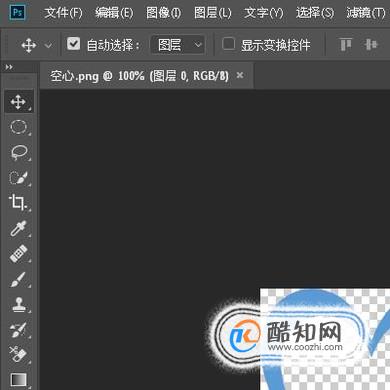Open the tool preset picker arrow

(x=48, y=45)
